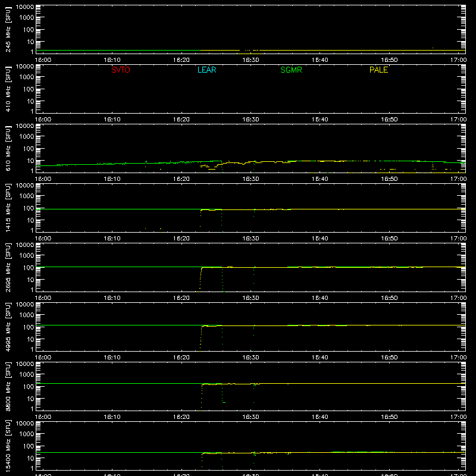476x476 pixels.
Task: Click the 10000 tick of the 4995 MHz plot
Action: coord(25,305)
